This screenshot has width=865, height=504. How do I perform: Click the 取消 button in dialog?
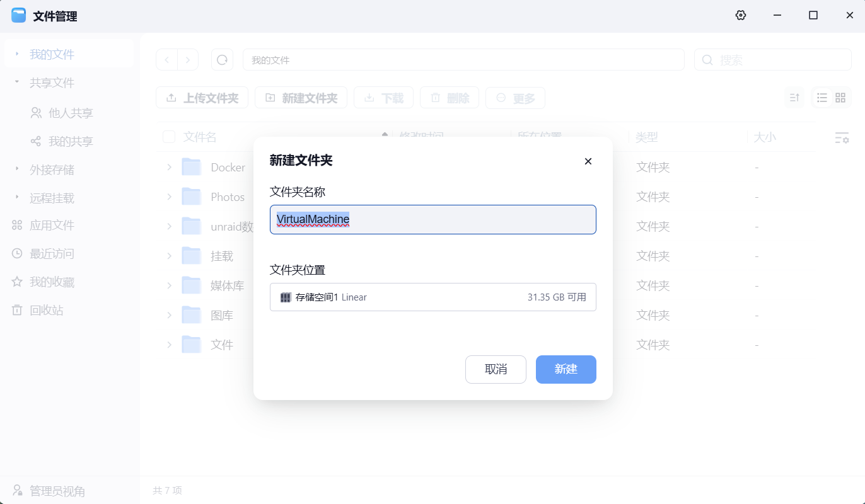click(x=496, y=369)
